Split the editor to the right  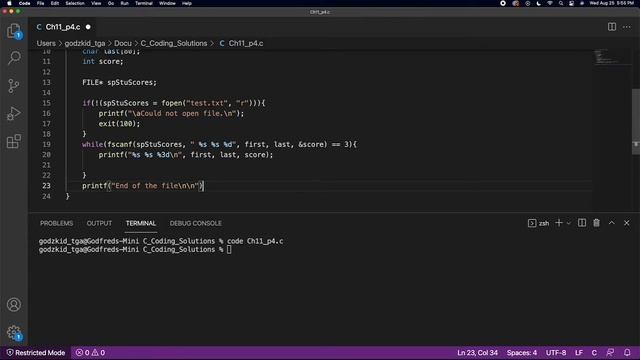click(x=611, y=27)
